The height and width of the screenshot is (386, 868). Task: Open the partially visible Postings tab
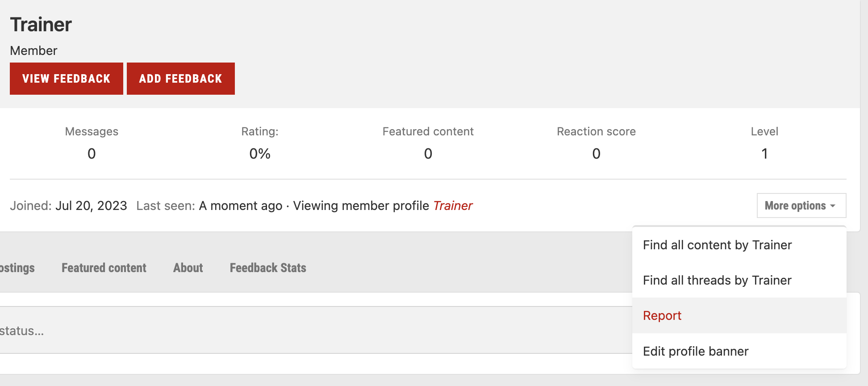(17, 268)
